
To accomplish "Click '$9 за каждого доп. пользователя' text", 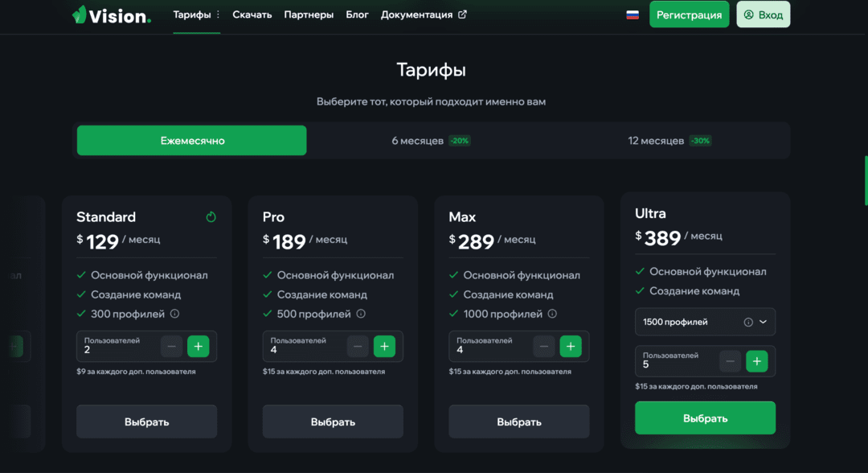I will point(136,372).
